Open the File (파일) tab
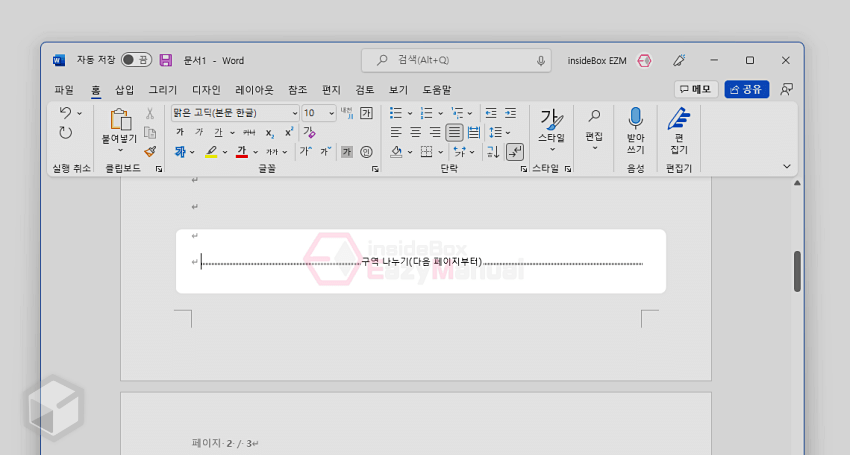Image resolution: width=850 pixels, height=455 pixels. pos(64,90)
